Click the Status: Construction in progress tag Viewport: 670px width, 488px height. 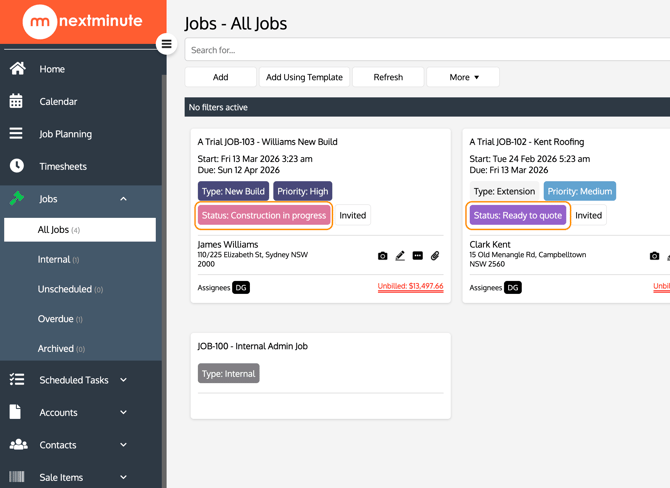click(x=264, y=215)
